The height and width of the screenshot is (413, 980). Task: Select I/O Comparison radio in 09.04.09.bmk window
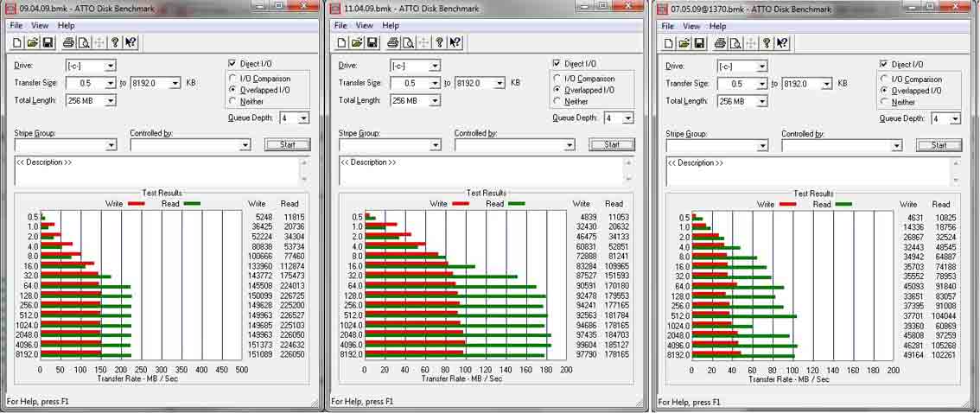[x=233, y=79]
